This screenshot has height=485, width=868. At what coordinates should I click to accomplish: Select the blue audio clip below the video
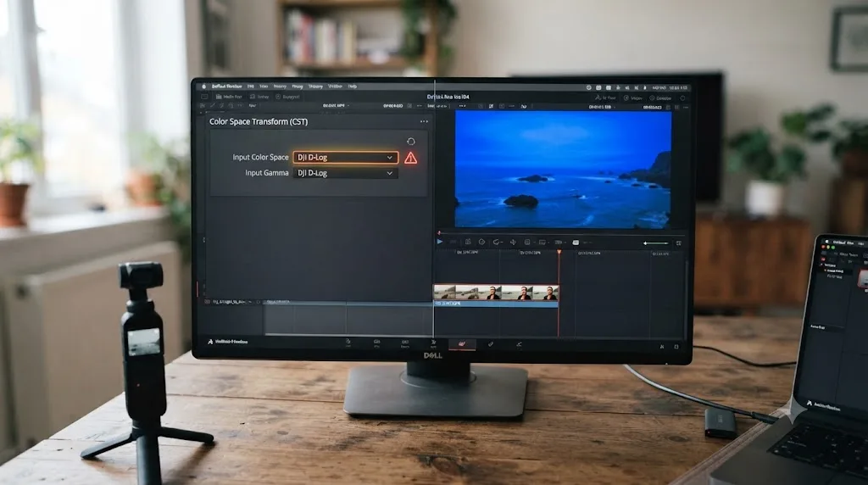coord(495,304)
